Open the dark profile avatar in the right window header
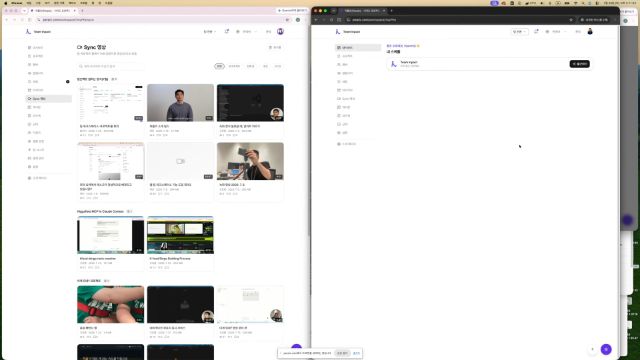The height and width of the screenshot is (360, 640). click(x=590, y=31)
